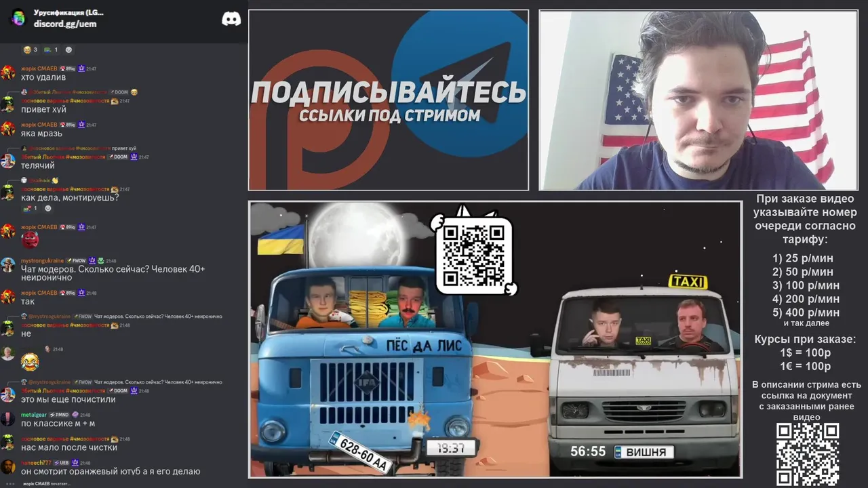
Task: Click username mystrongukraine in the chat
Action: click(x=42, y=260)
